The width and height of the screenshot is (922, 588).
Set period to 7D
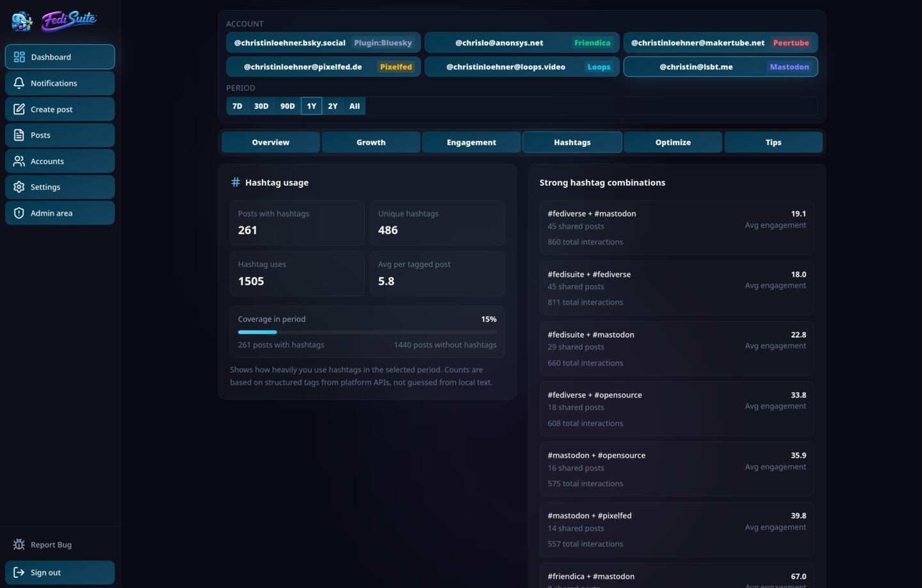click(x=238, y=106)
